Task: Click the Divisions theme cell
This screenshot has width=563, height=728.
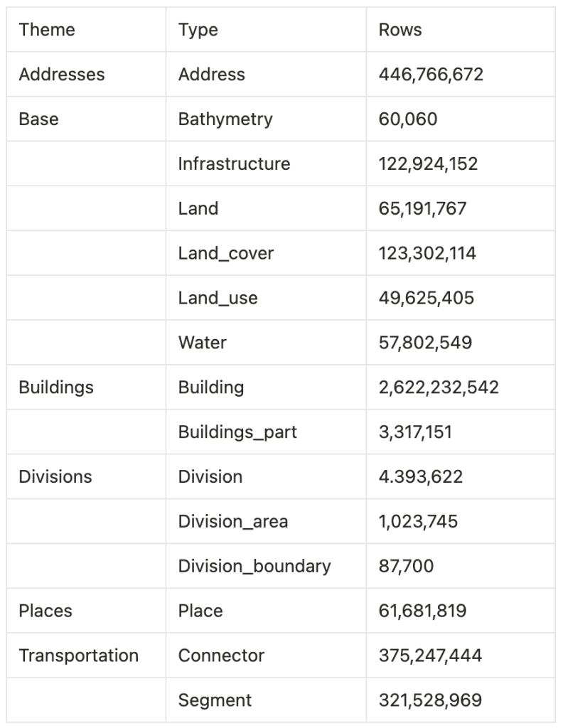Action: point(55,476)
